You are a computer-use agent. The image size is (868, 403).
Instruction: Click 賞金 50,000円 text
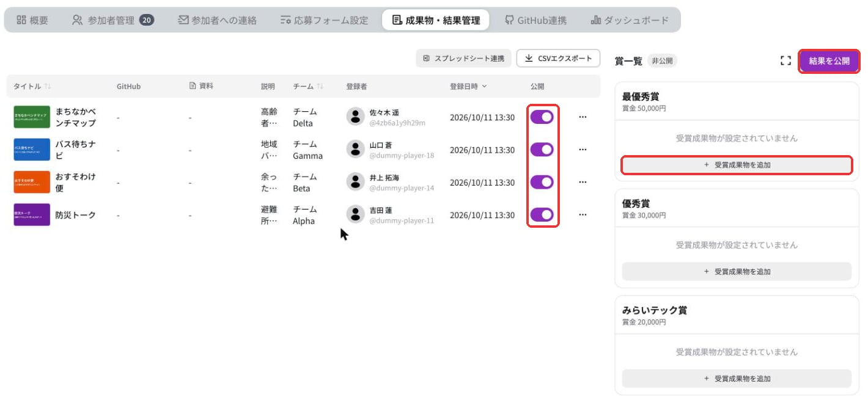click(644, 108)
